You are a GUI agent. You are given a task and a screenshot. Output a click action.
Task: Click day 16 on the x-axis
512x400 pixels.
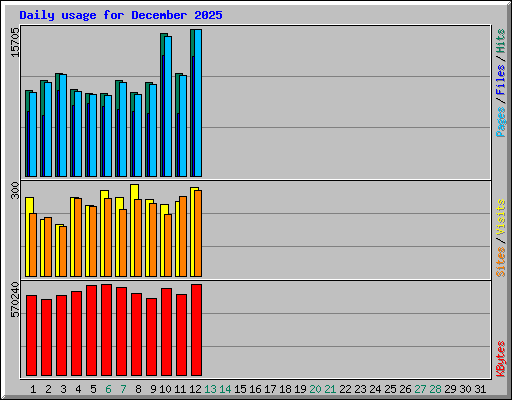coord(255,389)
